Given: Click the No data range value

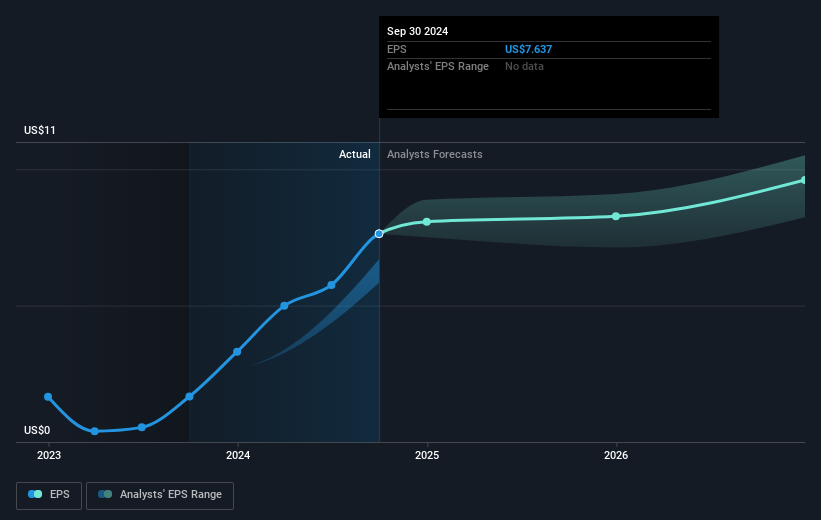Looking at the screenshot, I should click(x=524, y=67).
